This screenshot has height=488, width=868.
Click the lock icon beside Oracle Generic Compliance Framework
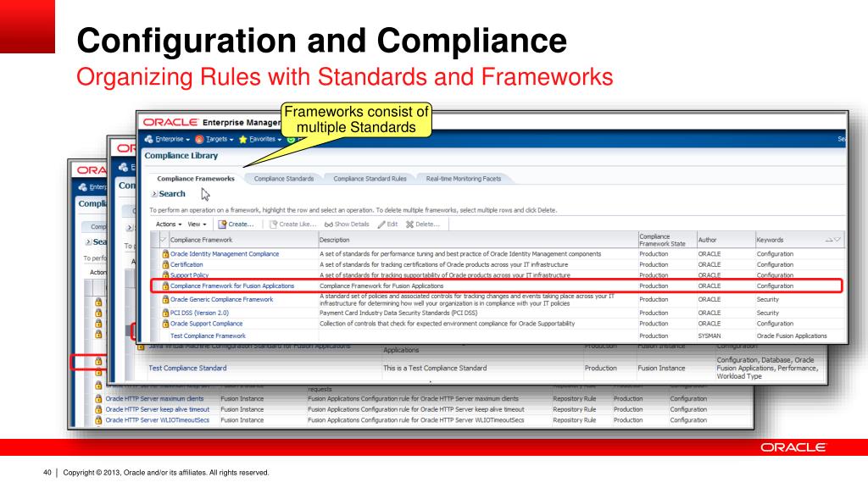165,299
